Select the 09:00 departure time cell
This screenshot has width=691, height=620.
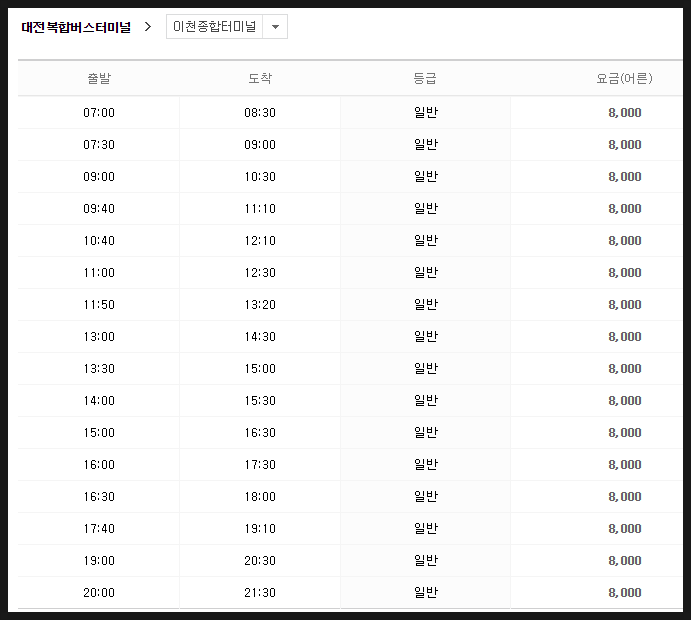tap(99, 177)
